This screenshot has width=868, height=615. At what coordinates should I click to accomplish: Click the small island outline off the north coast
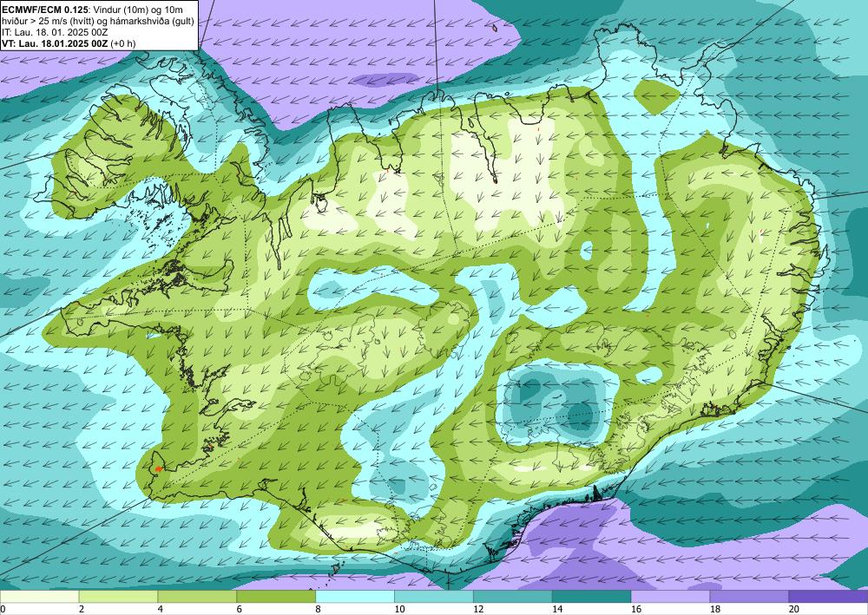click(494, 27)
